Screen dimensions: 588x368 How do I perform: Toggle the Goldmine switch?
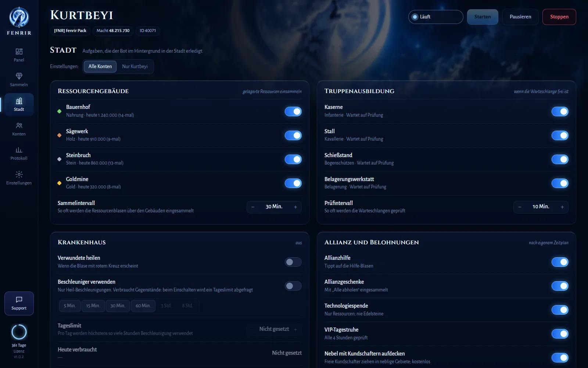click(293, 183)
